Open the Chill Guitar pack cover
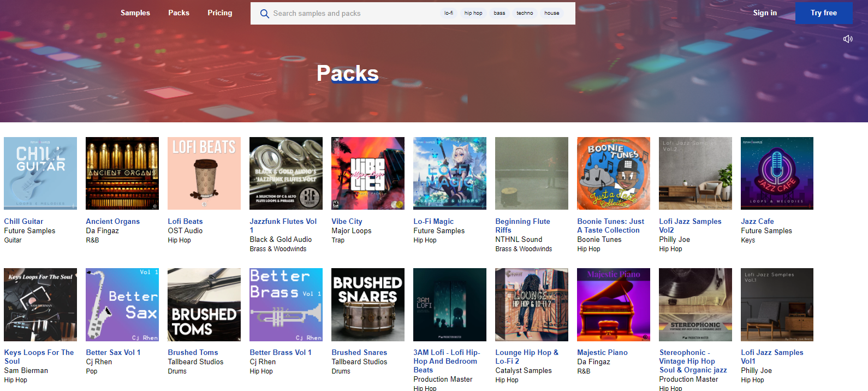This screenshot has width=868, height=391. 40,173
